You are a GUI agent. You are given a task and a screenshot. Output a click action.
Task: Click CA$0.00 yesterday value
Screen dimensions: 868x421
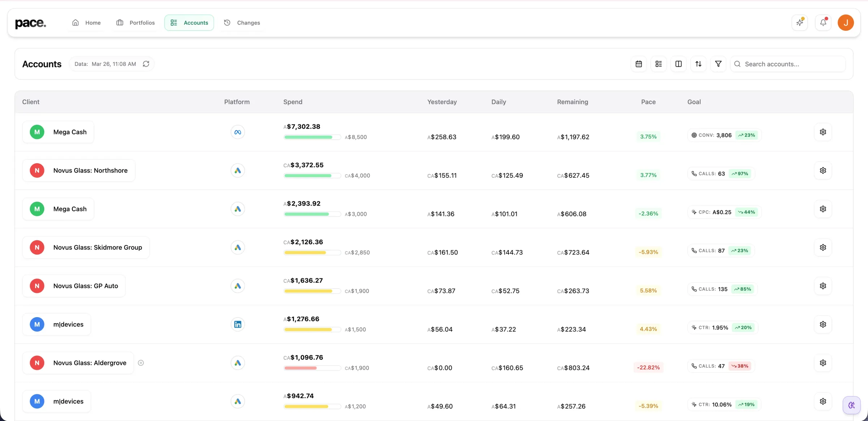[439, 368]
